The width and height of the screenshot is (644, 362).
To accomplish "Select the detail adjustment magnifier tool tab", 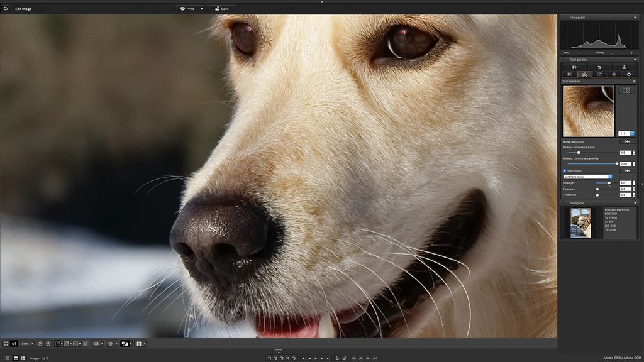I will click(x=585, y=75).
